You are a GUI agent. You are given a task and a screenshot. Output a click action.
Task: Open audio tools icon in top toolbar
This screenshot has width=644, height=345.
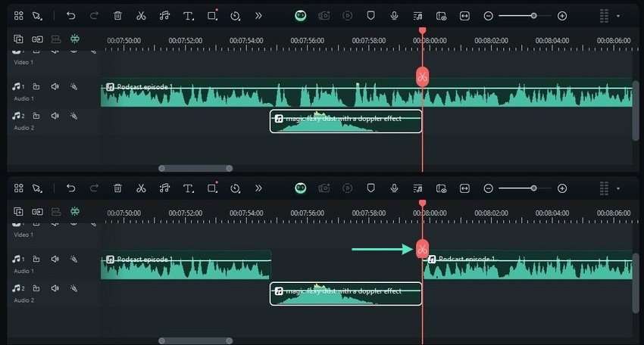click(164, 16)
